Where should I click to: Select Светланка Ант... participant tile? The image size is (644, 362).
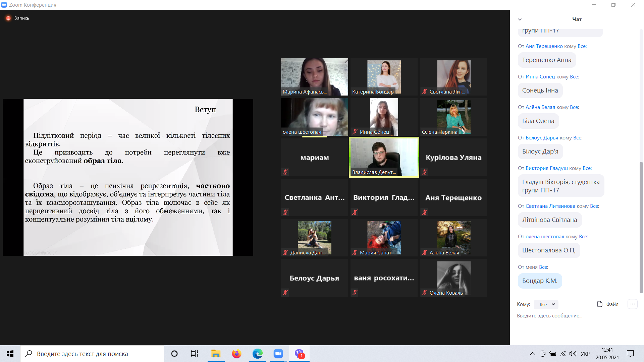315,197
